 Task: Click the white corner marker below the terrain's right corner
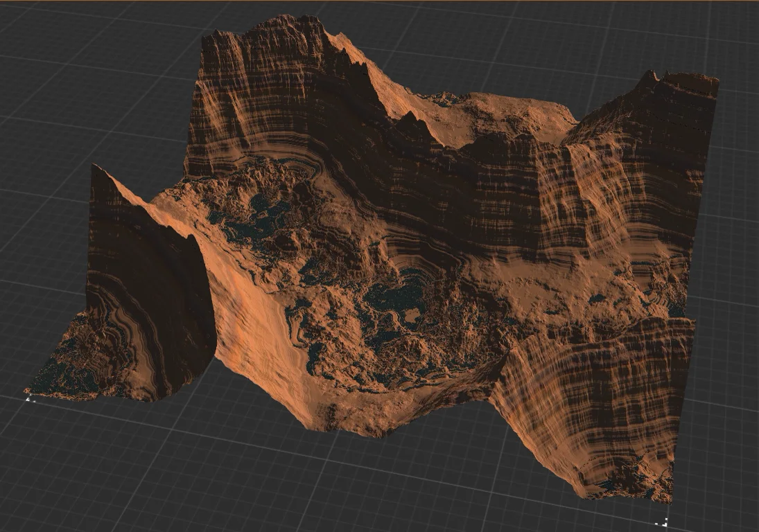pos(663,522)
